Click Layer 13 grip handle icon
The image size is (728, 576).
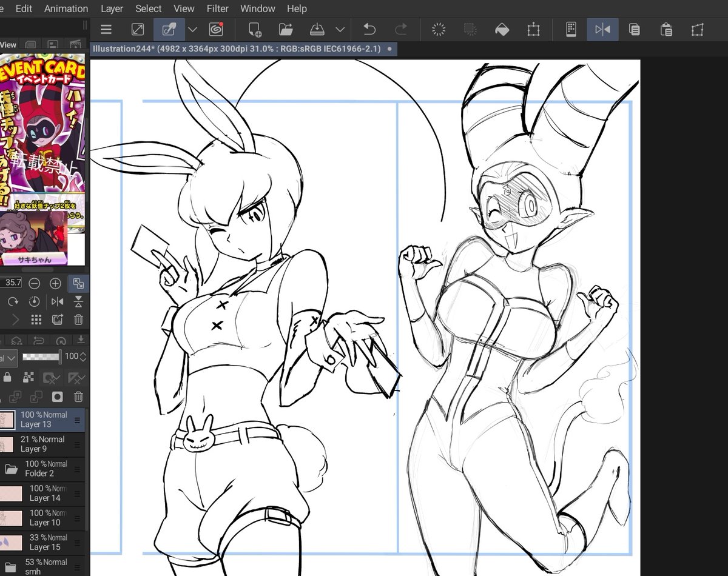[x=77, y=420]
